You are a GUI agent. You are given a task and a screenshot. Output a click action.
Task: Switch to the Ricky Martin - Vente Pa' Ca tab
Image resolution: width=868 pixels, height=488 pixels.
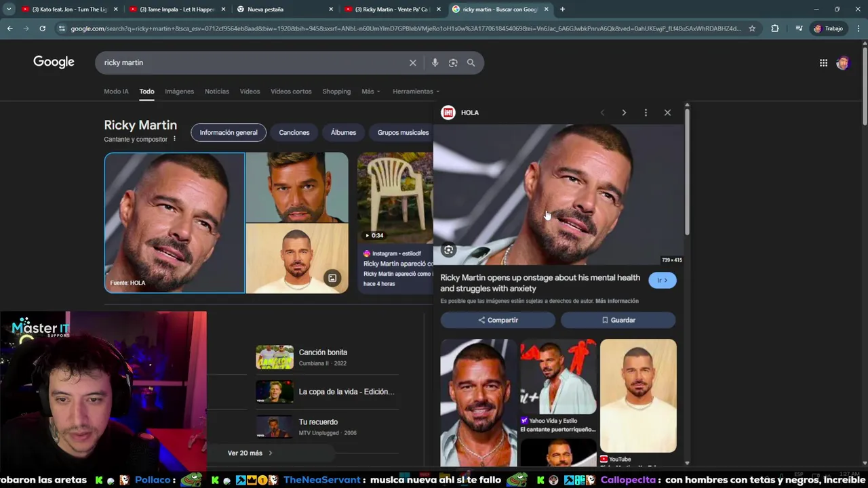[392, 9]
